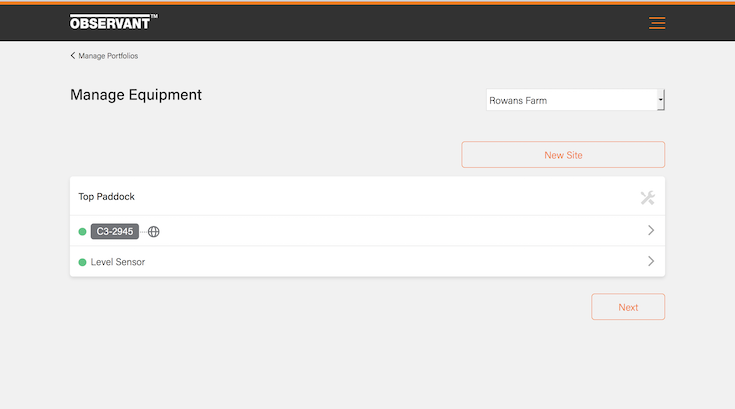
Task: Click the wrench tools icon for Top Paddock
Action: tap(647, 197)
